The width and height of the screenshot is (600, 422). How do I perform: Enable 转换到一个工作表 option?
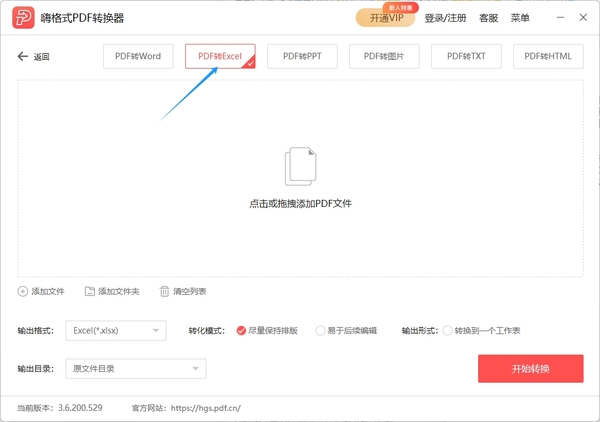tap(447, 330)
